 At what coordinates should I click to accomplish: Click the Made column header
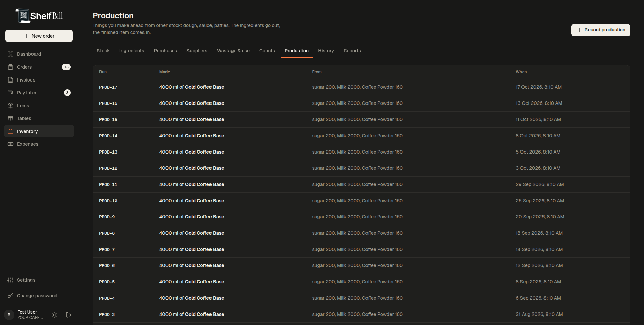pyautogui.click(x=164, y=72)
